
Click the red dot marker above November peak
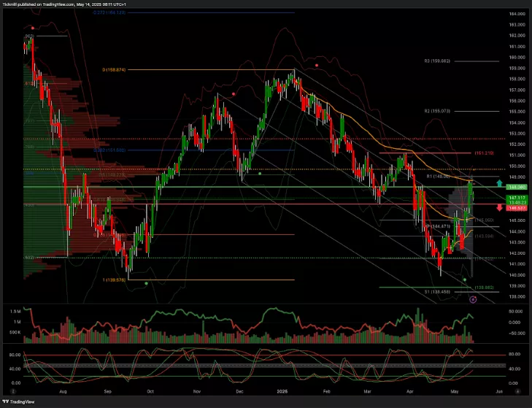coord(233,93)
